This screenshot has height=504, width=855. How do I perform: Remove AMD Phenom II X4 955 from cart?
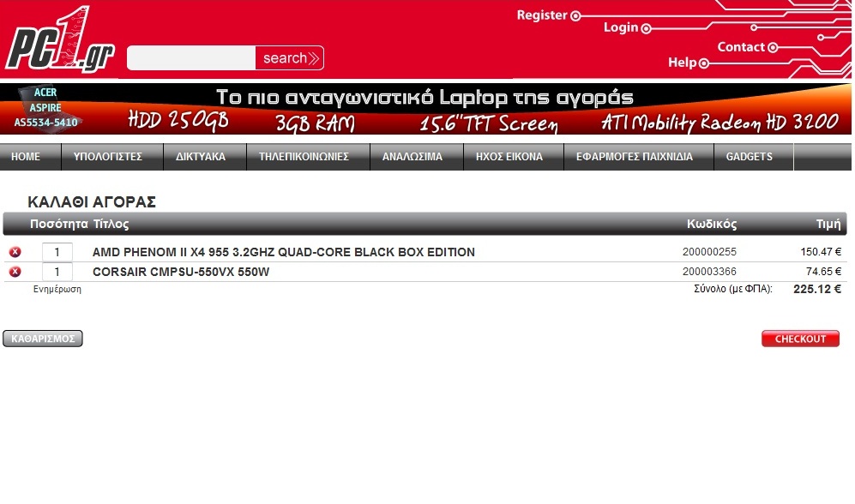(x=15, y=252)
